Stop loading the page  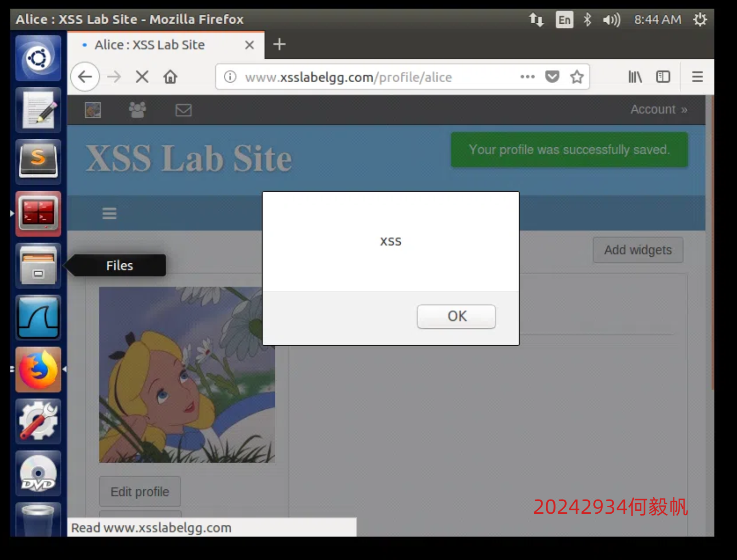(142, 77)
